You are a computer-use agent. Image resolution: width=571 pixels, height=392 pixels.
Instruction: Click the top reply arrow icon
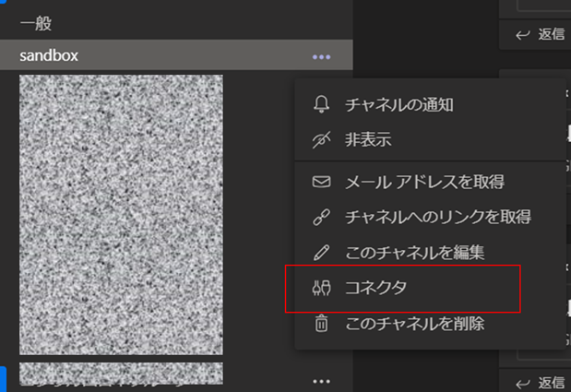pyautogui.click(x=522, y=35)
